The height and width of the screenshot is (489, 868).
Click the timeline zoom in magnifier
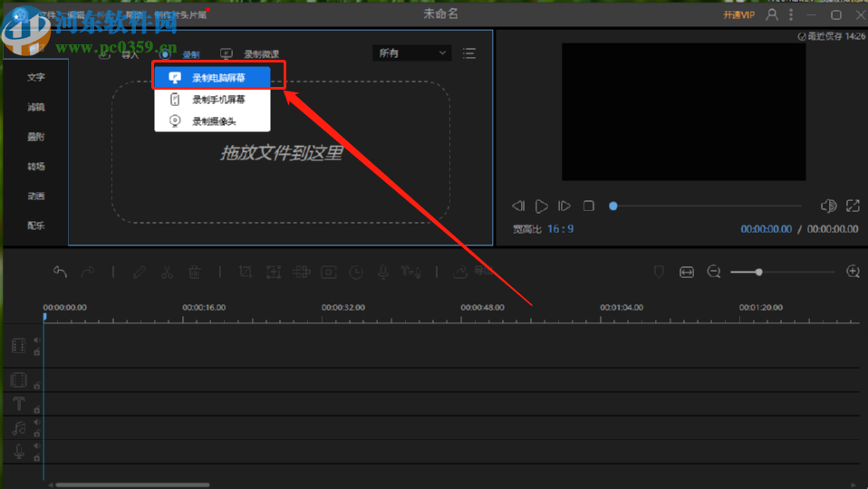click(853, 271)
